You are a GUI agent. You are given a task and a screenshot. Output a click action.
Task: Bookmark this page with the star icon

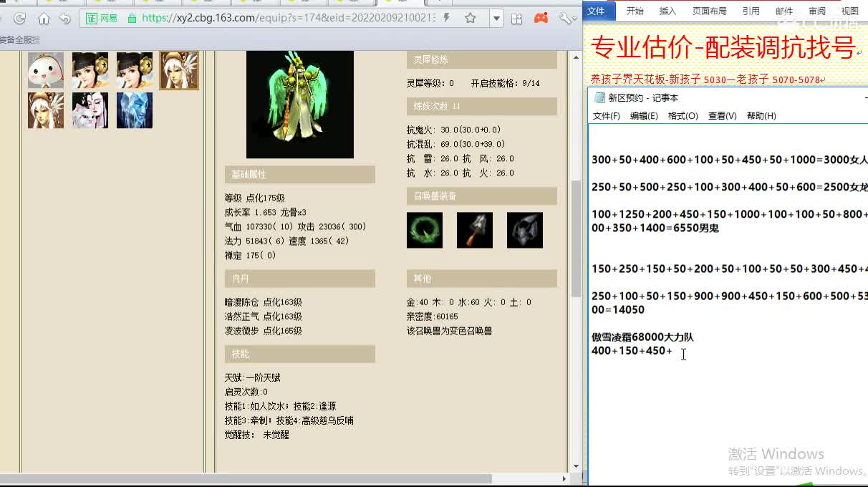pyautogui.click(x=471, y=19)
